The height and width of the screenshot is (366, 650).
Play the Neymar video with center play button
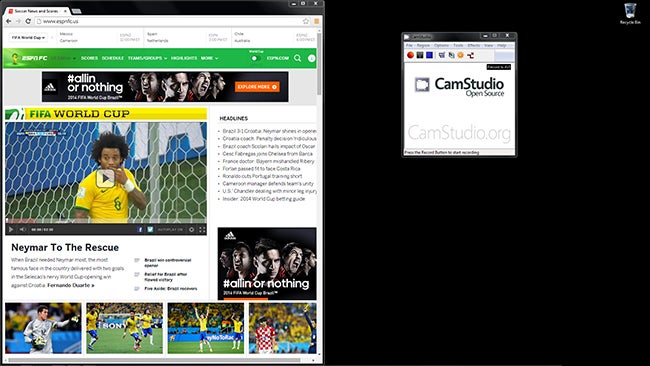(x=105, y=178)
